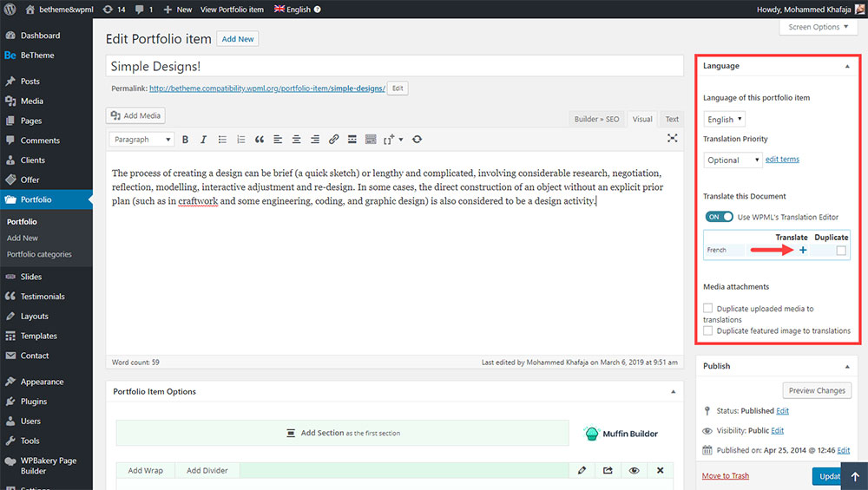Enable Duplicate uploaded media to translations
The height and width of the screenshot is (490, 868).
[x=708, y=308]
